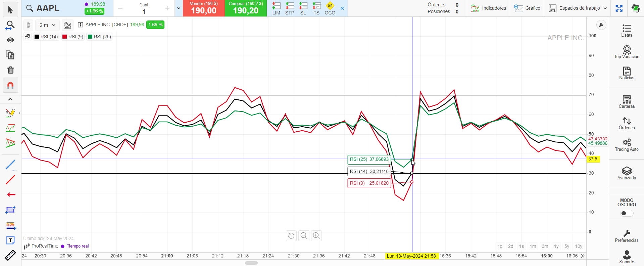Toggle fullscreen mode icon
The width and height of the screenshot is (644, 266).
(x=619, y=8)
